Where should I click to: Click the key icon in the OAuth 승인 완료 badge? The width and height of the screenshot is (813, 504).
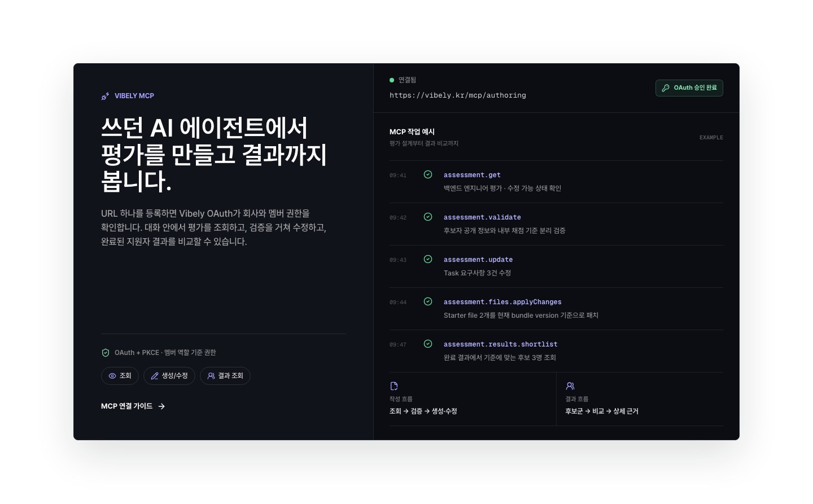click(666, 88)
